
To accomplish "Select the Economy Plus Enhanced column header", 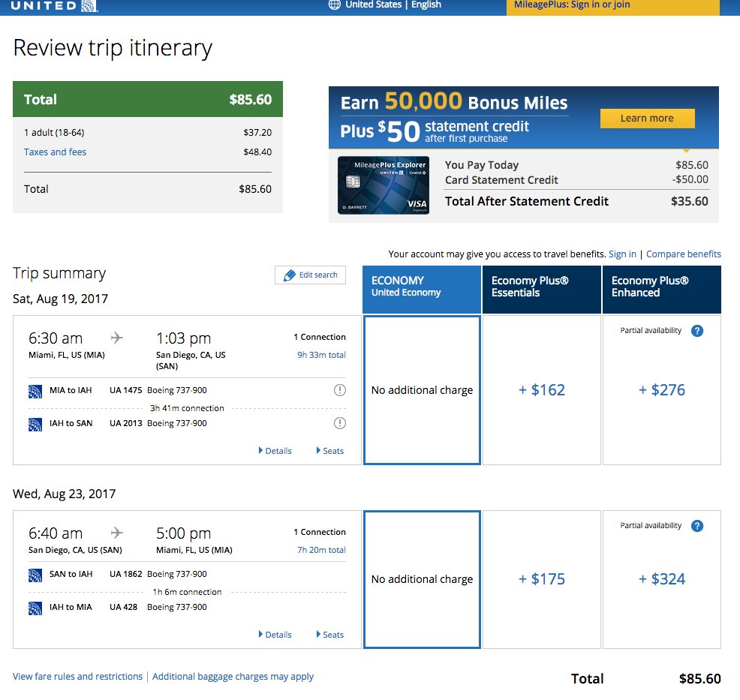I will (662, 289).
